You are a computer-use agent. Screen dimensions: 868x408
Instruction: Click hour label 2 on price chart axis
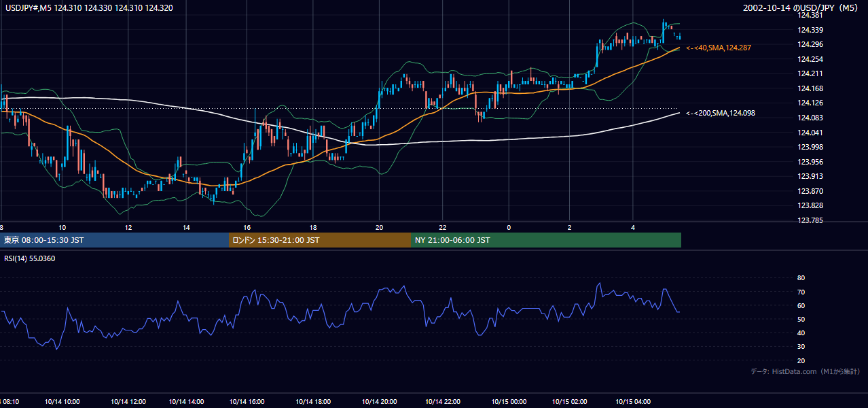tap(570, 227)
